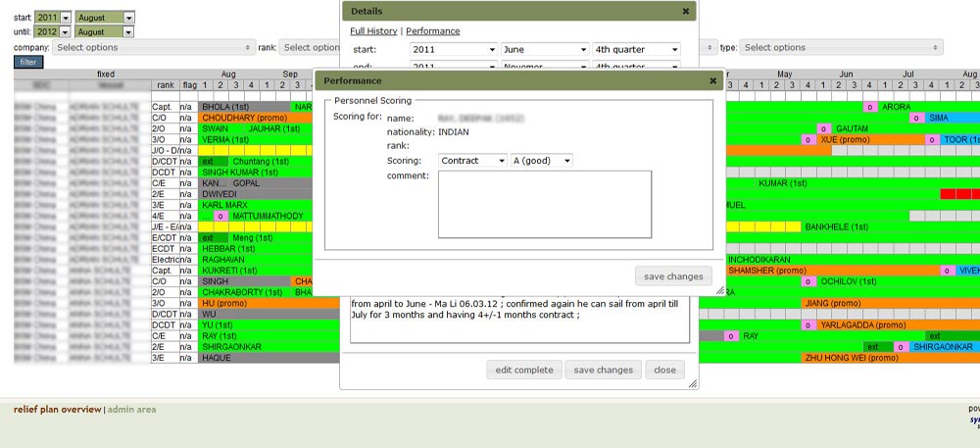Click the pink o marker before SHIRGAONKAR on right
This screenshot has width=980, height=448.
point(902,347)
